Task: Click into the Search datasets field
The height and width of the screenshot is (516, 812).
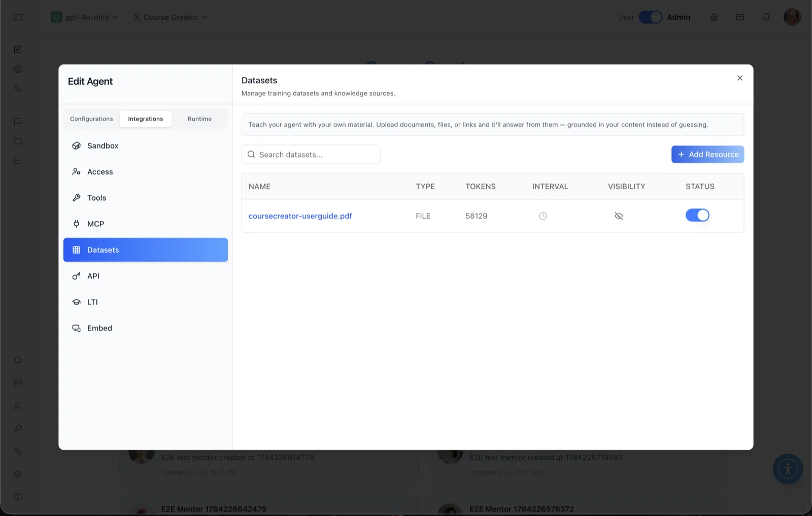Action: coord(311,154)
